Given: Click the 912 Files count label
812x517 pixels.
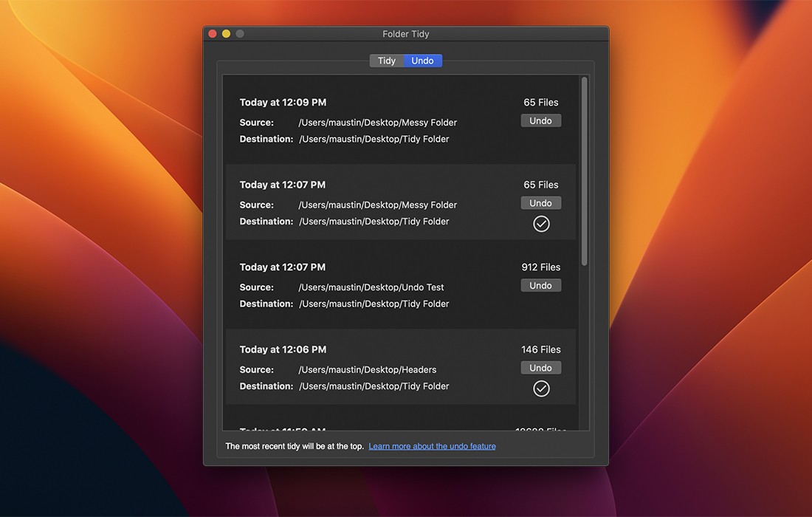Looking at the screenshot, I should (540, 267).
